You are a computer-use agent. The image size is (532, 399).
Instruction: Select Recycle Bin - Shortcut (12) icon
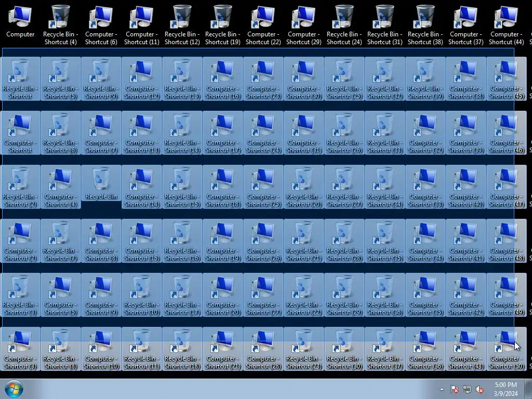182,24
